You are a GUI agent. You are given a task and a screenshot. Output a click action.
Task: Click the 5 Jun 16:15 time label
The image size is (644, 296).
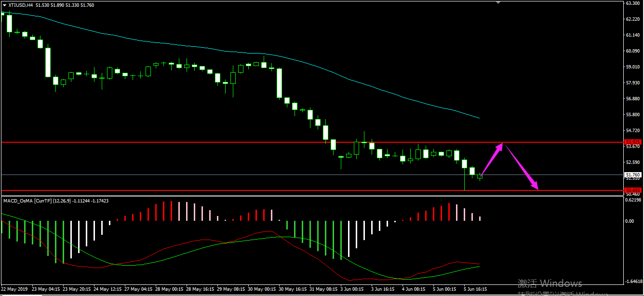[x=476, y=289]
